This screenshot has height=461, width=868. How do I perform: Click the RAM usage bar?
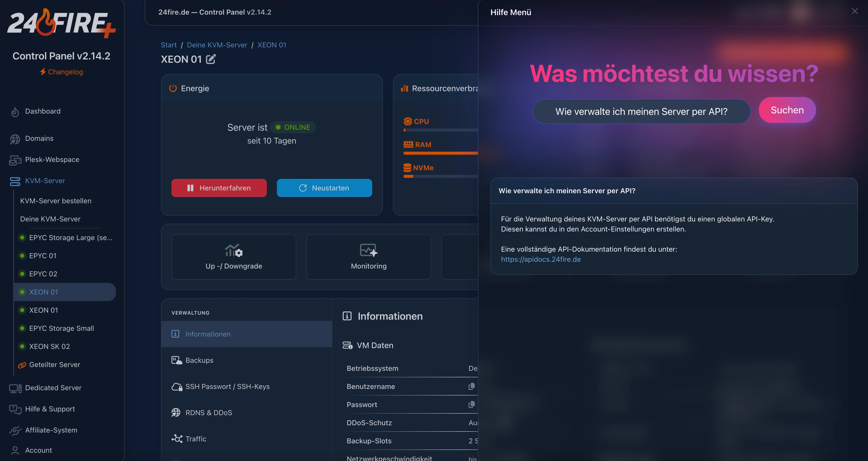point(441,153)
